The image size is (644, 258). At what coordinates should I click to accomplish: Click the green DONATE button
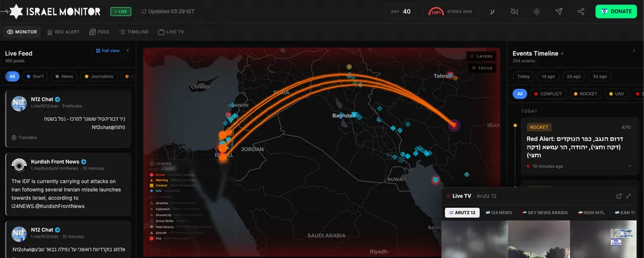(616, 11)
